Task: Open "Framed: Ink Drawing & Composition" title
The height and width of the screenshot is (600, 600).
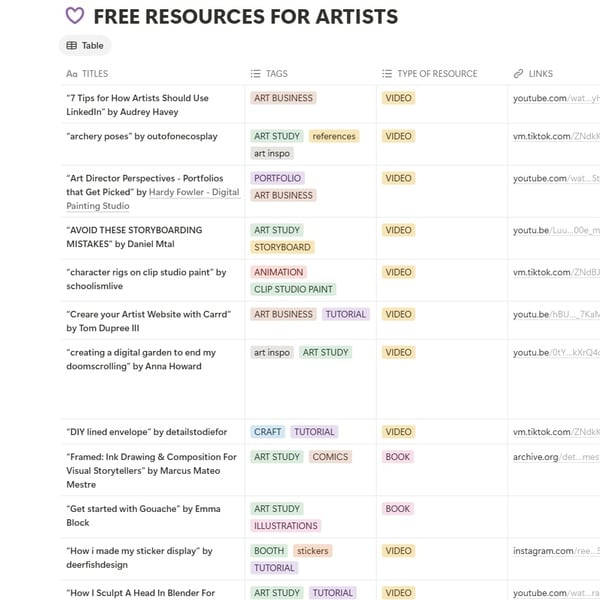Action: click(152, 471)
